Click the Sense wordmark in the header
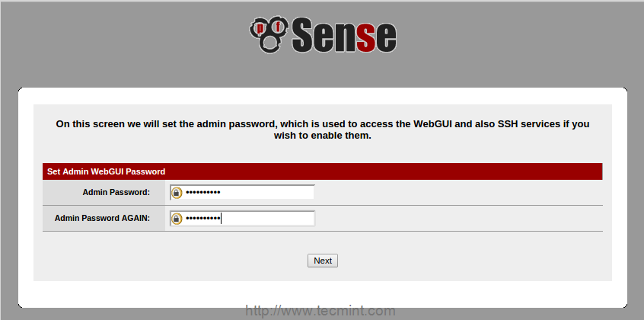This screenshot has width=644, height=320. pos(343,35)
